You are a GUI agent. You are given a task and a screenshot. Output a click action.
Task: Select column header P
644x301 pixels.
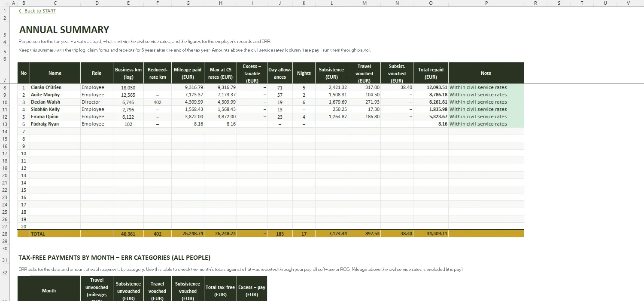(x=486, y=3)
